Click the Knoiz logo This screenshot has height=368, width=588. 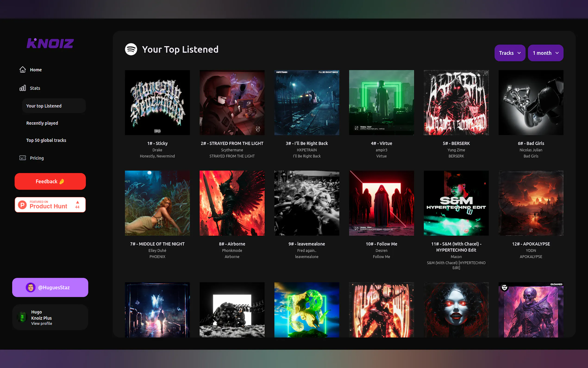(50, 43)
